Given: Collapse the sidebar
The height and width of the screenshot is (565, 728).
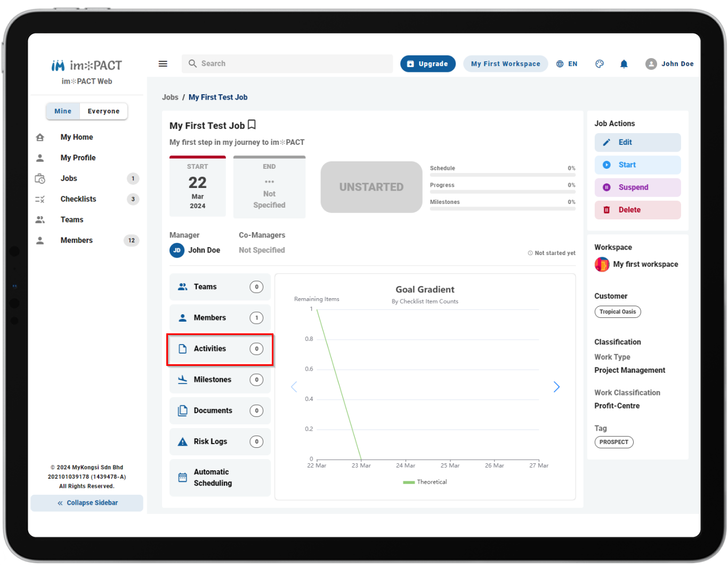Looking at the screenshot, I should pyautogui.click(x=87, y=503).
